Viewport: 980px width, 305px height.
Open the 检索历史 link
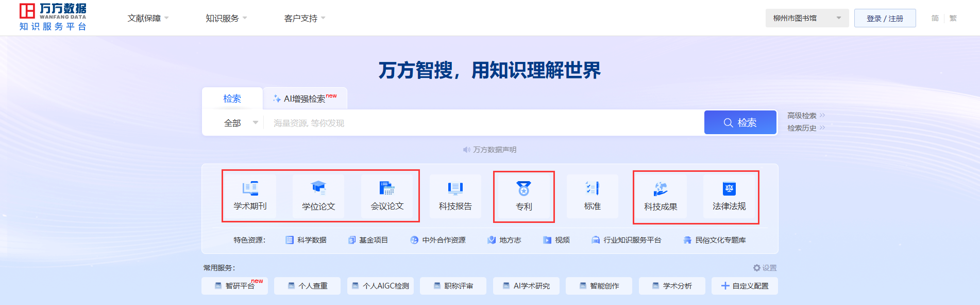pyautogui.click(x=806, y=128)
